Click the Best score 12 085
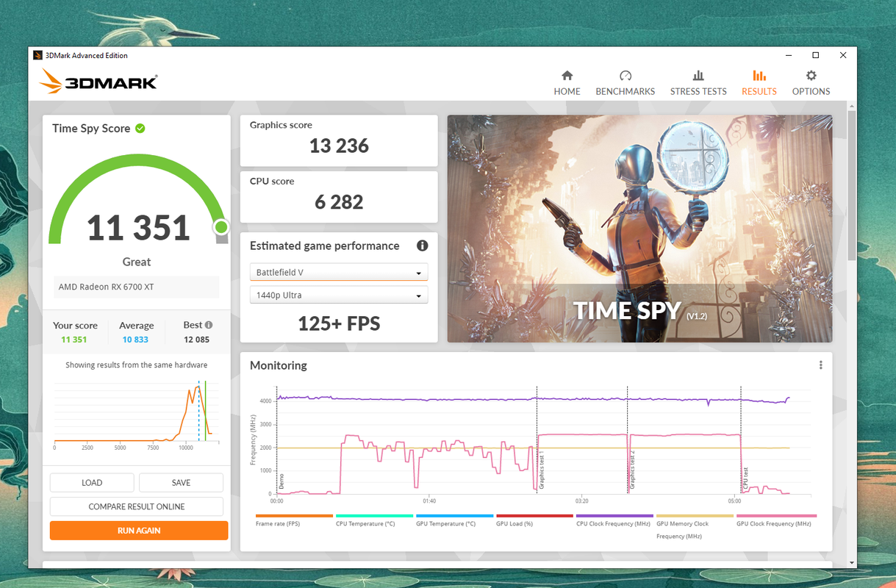This screenshot has height=588, width=896. point(197,340)
